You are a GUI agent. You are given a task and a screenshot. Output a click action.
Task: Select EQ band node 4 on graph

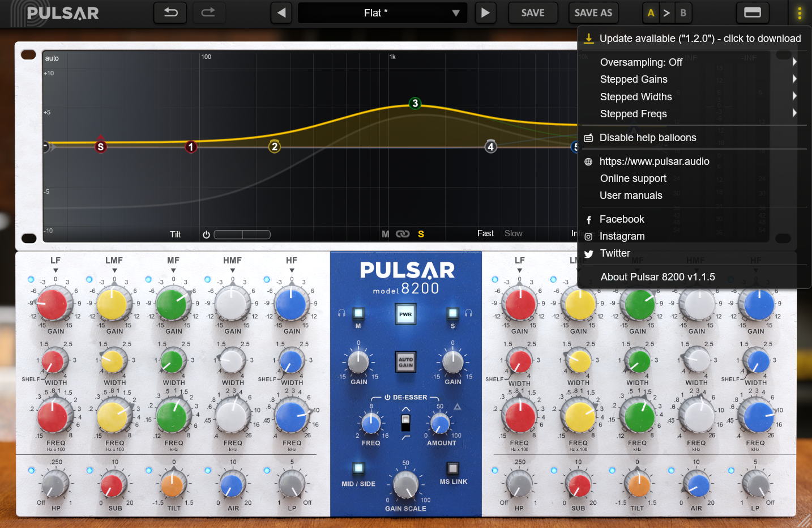pos(490,147)
